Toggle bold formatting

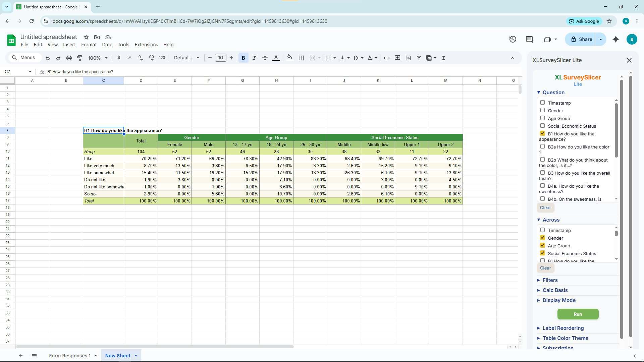[x=244, y=58]
